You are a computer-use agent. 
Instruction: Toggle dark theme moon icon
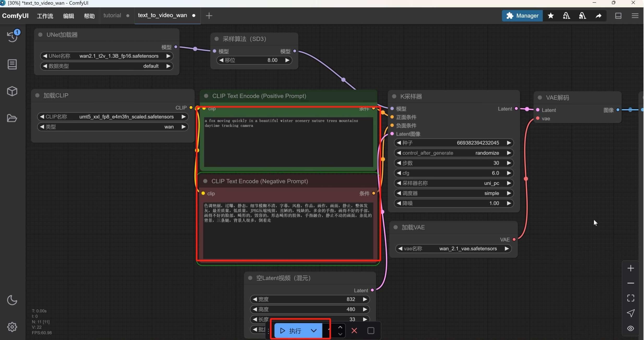[x=12, y=300]
